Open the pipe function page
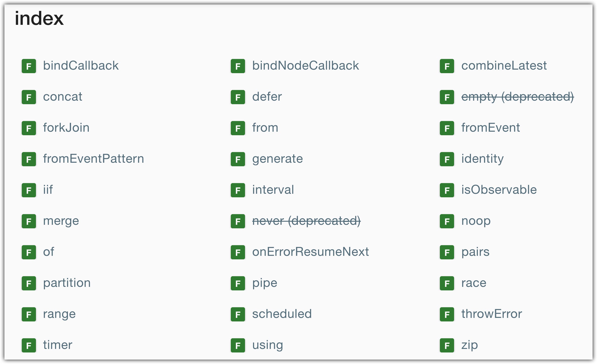597x364 pixels. 265,283
